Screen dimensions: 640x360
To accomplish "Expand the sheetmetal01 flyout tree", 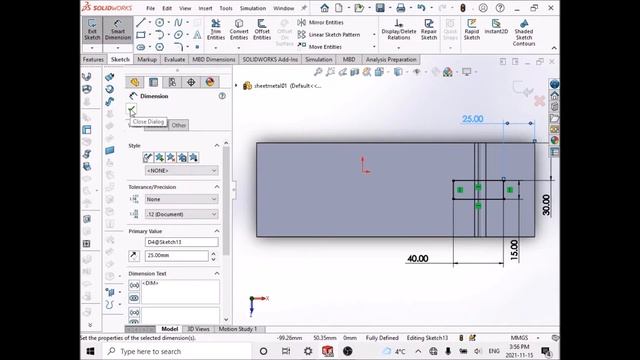I will point(236,86).
